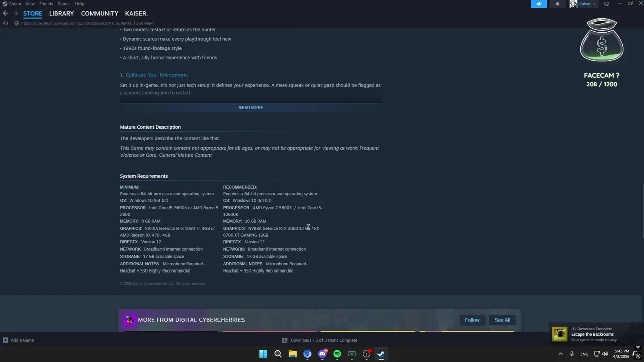This screenshot has width=644, height=362.
Task: Open the KAISER. profile tab
Action: [136, 13]
